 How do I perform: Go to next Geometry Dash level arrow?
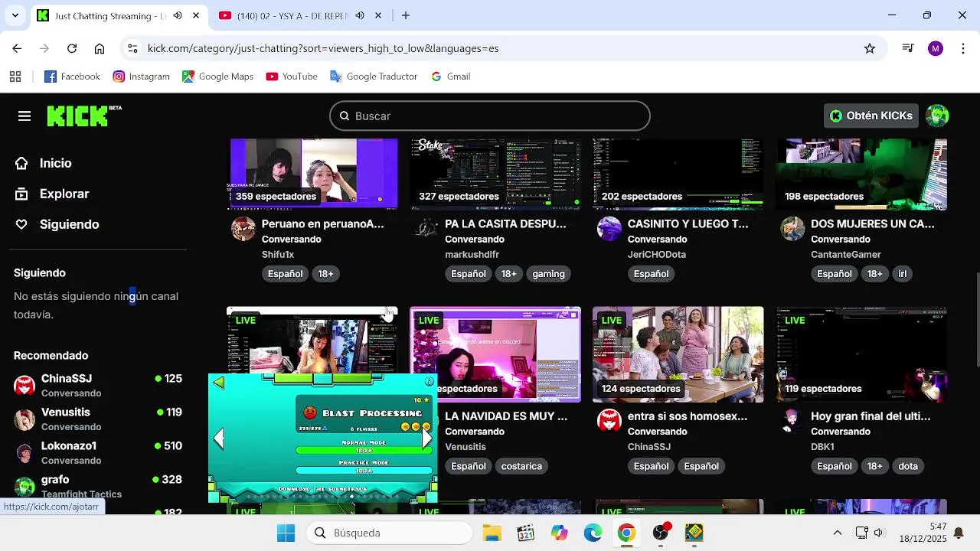tap(426, 438)
